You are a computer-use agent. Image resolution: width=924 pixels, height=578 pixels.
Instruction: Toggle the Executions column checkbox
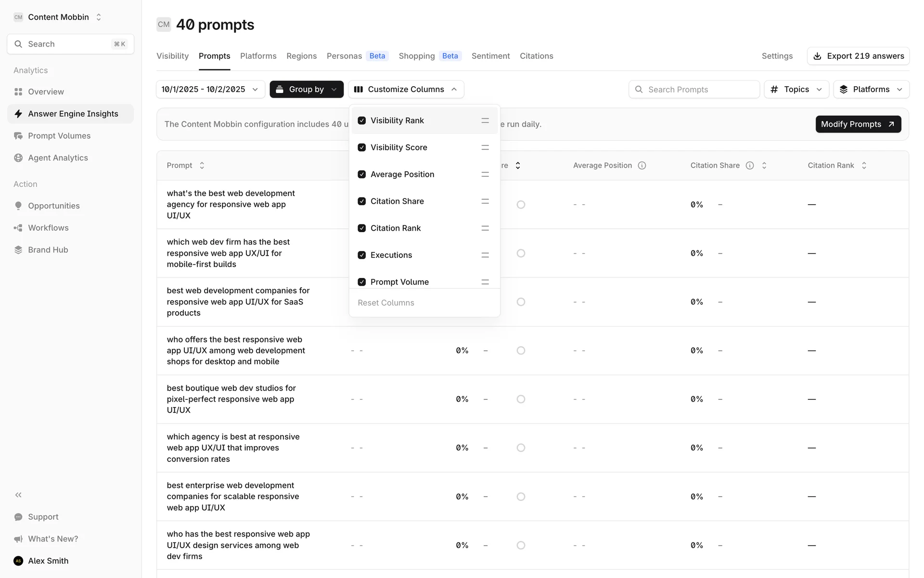[362, 255]
